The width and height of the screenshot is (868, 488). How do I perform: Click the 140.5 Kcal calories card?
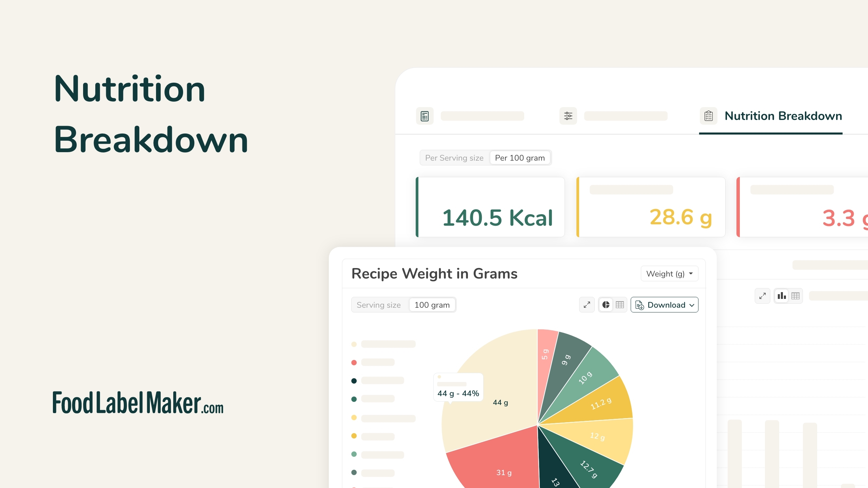pyautogui.click(x=490, y=207)
